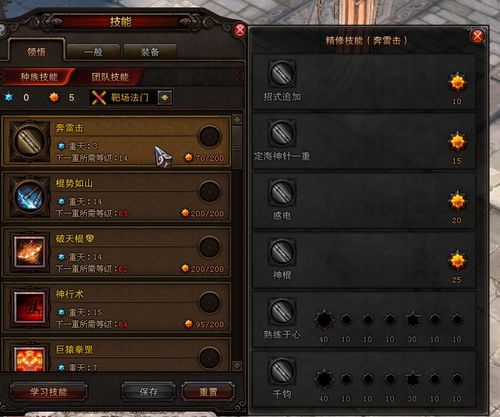This screenshot has height=417, width=500.
Task: Click the 神行术 red skill icon
Action: coord(29,307)
